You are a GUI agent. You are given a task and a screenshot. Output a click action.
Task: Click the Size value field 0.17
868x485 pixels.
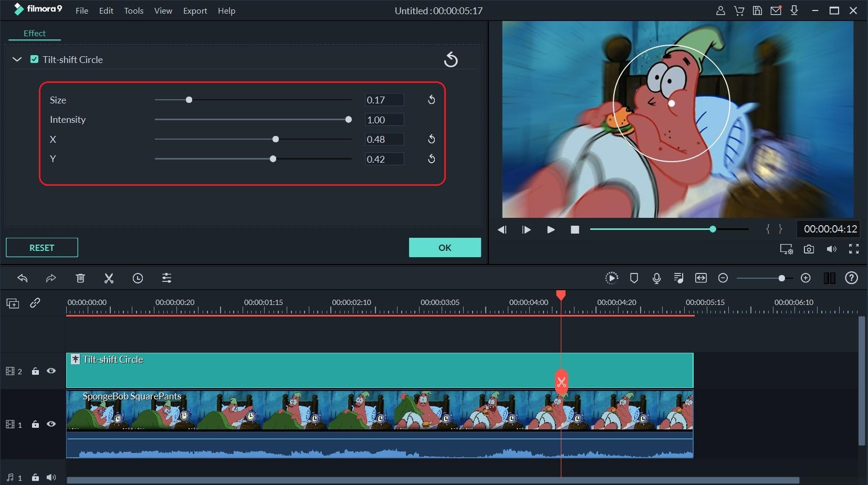[384, 100]
